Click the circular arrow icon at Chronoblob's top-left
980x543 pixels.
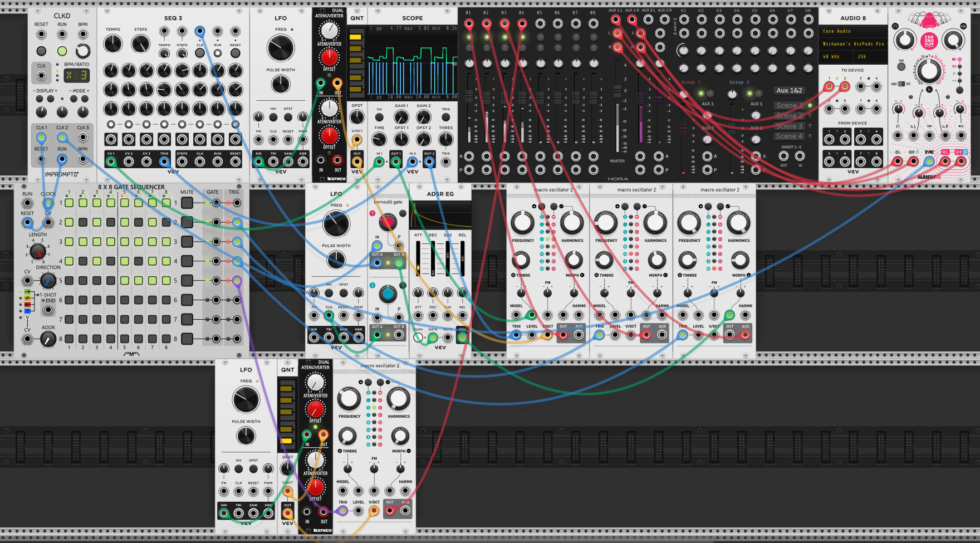coord(895,26)
